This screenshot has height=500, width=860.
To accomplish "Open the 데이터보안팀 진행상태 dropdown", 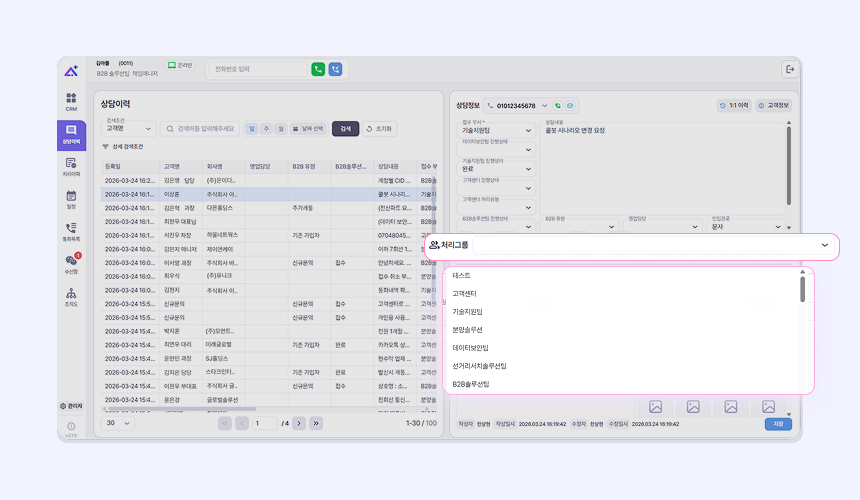I will click(x=496, y=149).
